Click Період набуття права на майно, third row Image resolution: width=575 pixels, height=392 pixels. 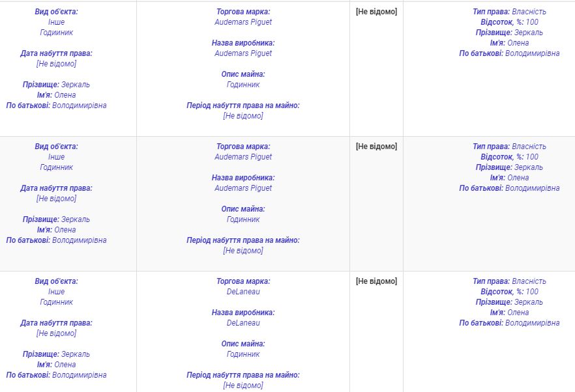243,375
